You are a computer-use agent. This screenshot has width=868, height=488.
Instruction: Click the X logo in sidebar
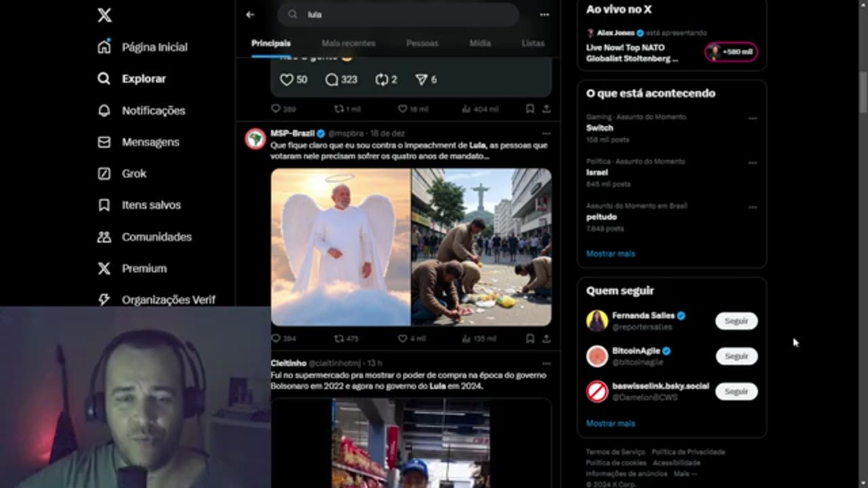pyautogui.click(x=104, y=15)
